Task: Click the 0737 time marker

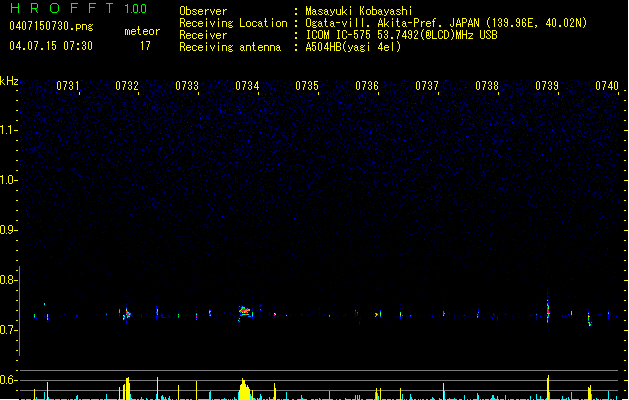Action: [x=427, y=86]
